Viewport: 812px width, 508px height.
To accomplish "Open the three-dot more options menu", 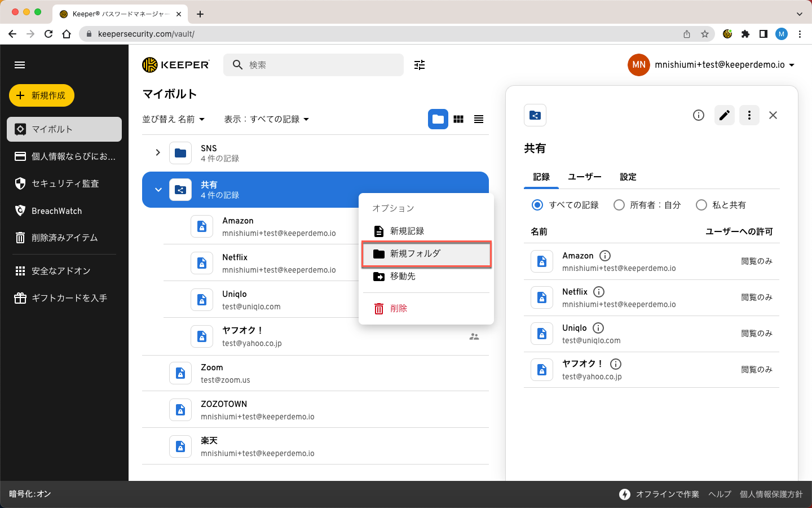I will point(749,115).
